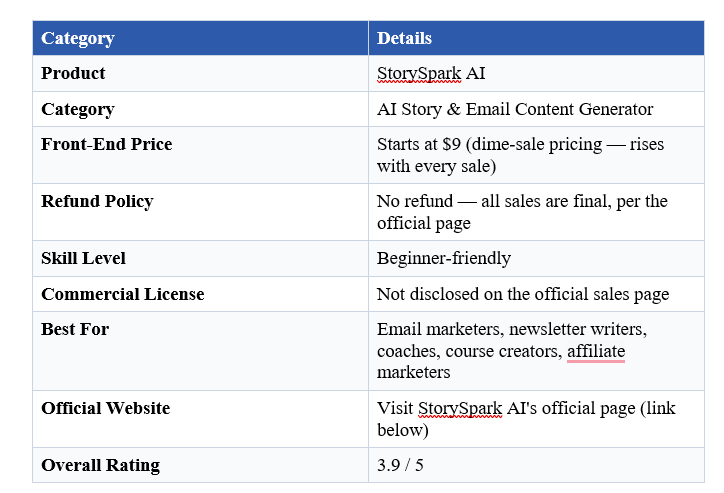Viewport: 724px width, 493px height.
Task: Select the 'Skill Level' label
Action: click(x=83, y=259)
